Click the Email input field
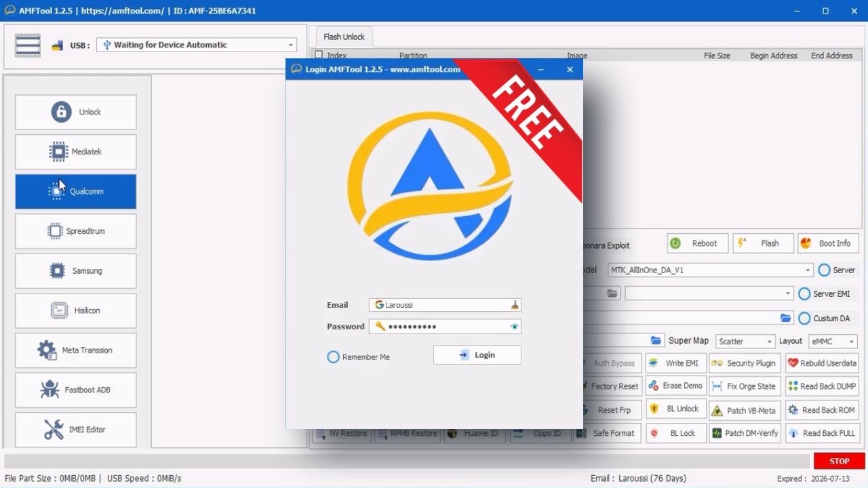The image size is (868, 488). click(x=445, y=305)
